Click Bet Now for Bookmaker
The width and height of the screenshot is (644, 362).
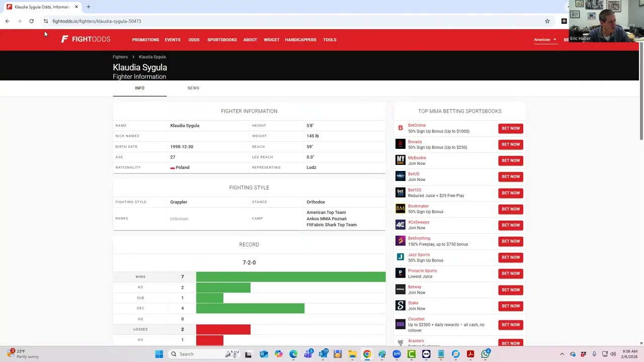(511, 209)
